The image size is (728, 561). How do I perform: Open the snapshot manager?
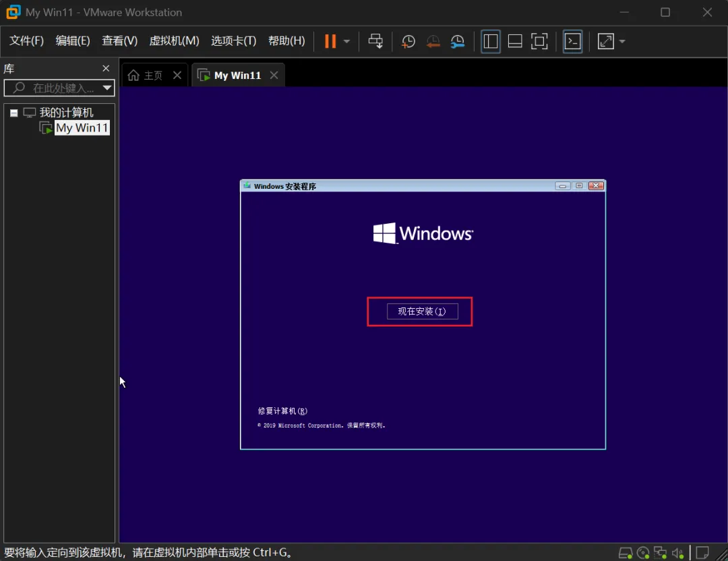point(457,41)
